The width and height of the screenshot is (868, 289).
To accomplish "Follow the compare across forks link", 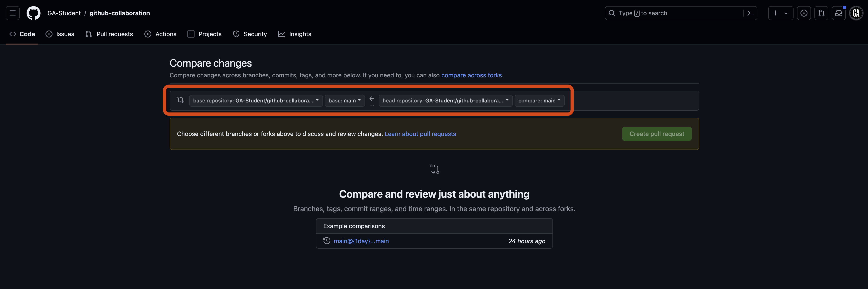I will (x=472, y=75).
